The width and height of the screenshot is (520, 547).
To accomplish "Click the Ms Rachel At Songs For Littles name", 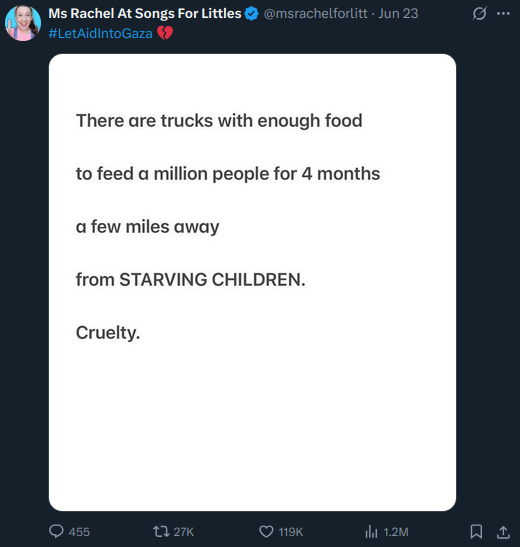I will 145,14.
